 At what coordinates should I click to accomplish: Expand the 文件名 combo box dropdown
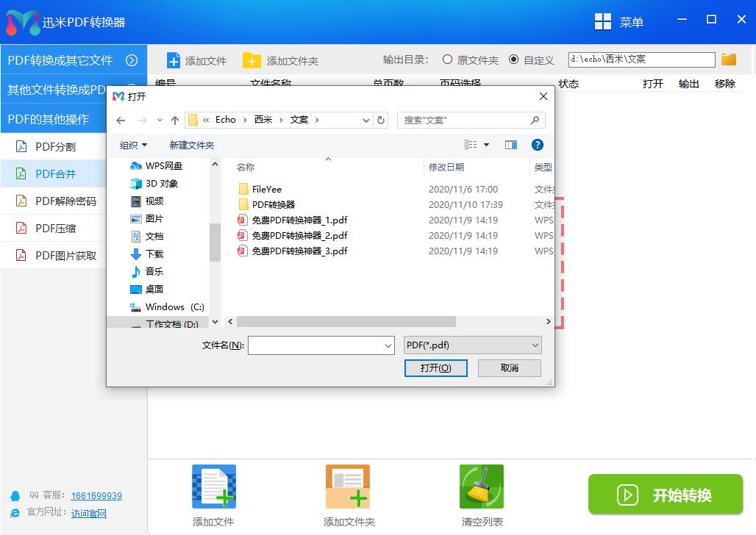click(x=388, y=345)
